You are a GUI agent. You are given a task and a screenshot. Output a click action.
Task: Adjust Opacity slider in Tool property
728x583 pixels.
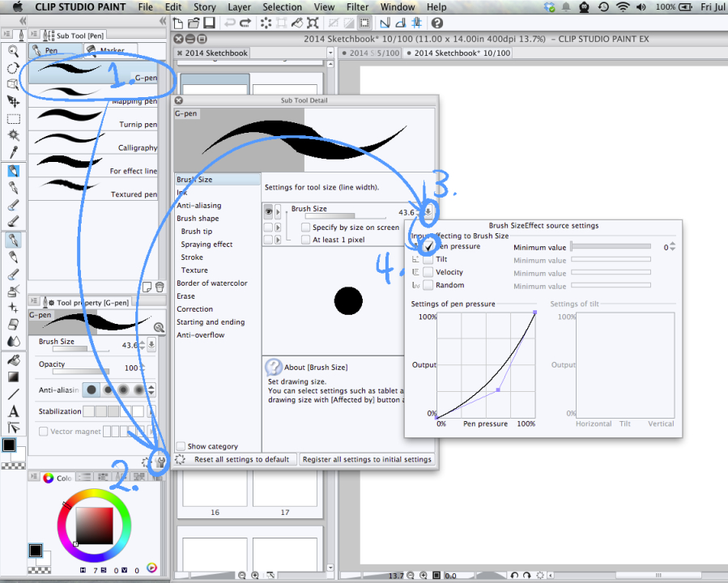(x=81, y=372)
